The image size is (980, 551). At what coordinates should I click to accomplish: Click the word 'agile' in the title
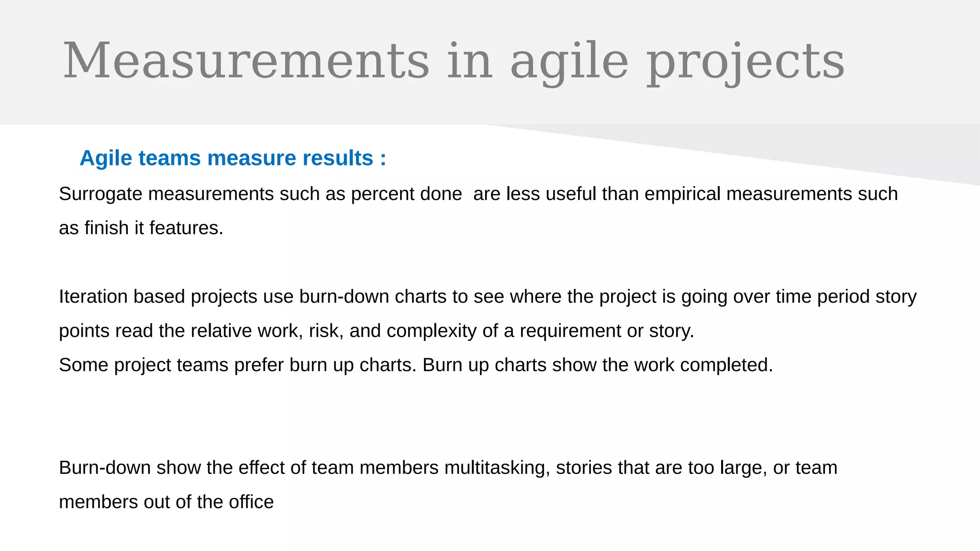click(x=568, y=62)
